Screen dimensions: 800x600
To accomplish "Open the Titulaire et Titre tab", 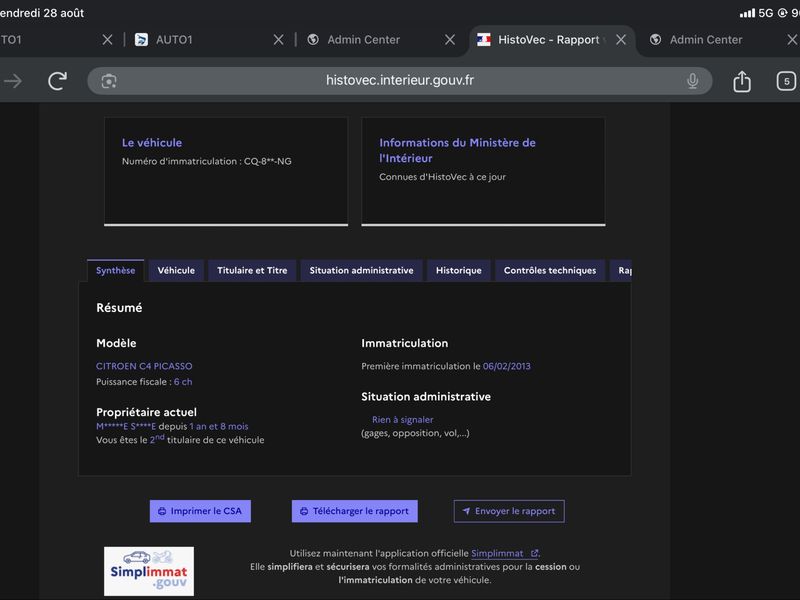I will coord(252,270).
